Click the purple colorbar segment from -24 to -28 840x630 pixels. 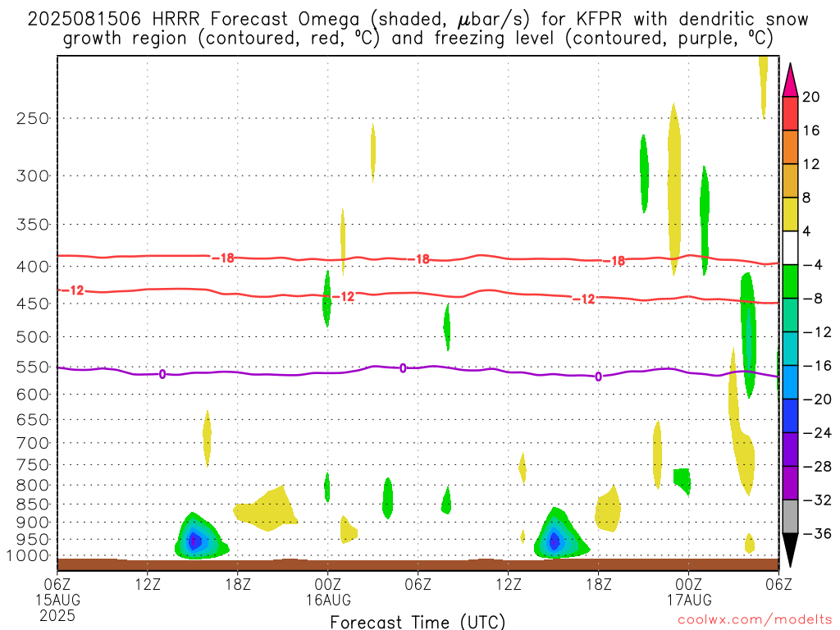790,450
